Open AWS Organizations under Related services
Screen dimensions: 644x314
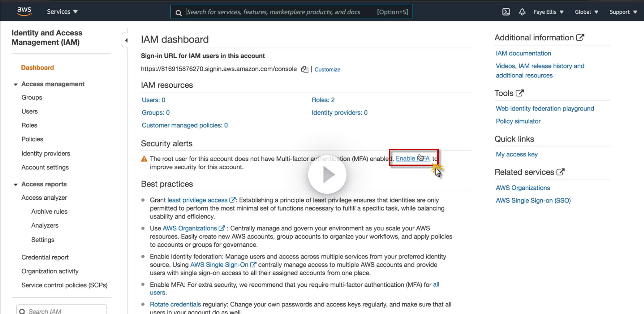pyautogui.click(x=523, y=188)
